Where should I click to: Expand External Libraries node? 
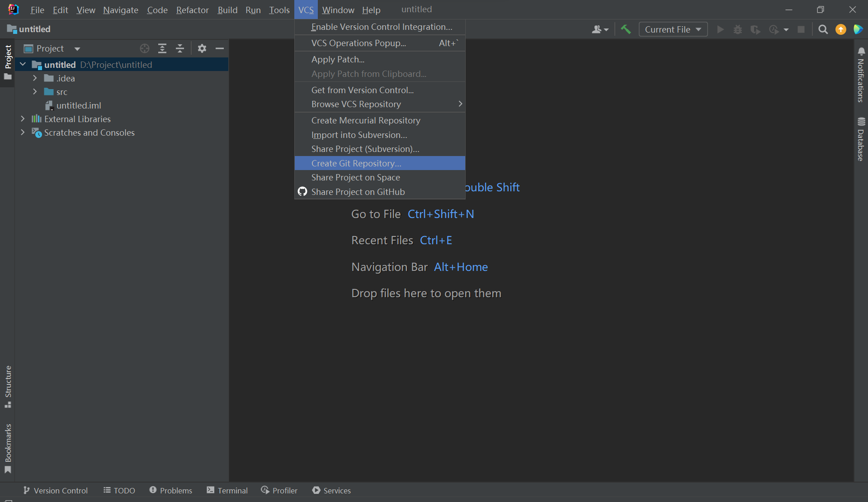[x=23, y=119]
